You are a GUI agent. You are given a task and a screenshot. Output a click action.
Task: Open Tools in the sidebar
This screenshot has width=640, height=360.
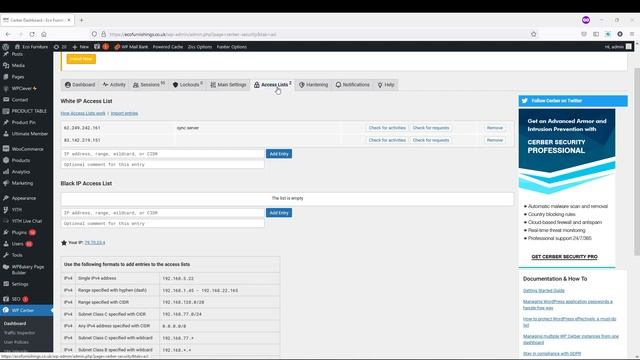(x=17, y=255)
